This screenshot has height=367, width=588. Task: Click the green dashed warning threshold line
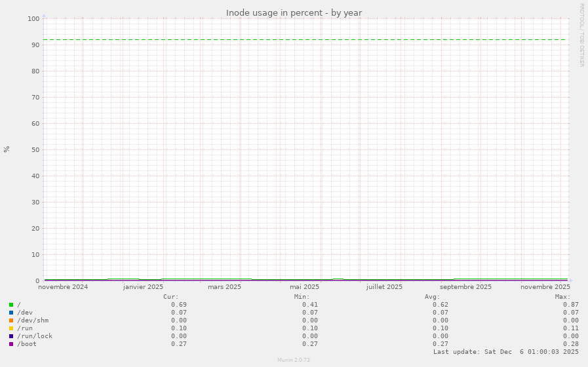(x=306, y=40)
